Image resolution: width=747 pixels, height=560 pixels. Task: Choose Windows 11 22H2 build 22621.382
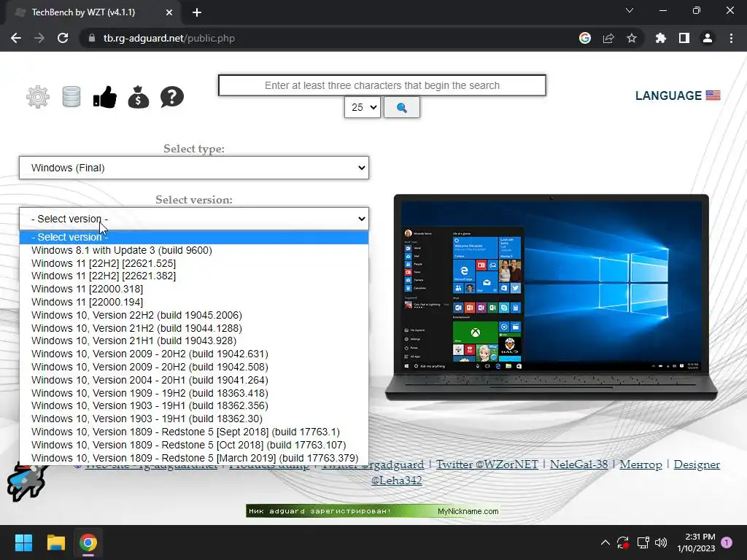tap(194, 276)
